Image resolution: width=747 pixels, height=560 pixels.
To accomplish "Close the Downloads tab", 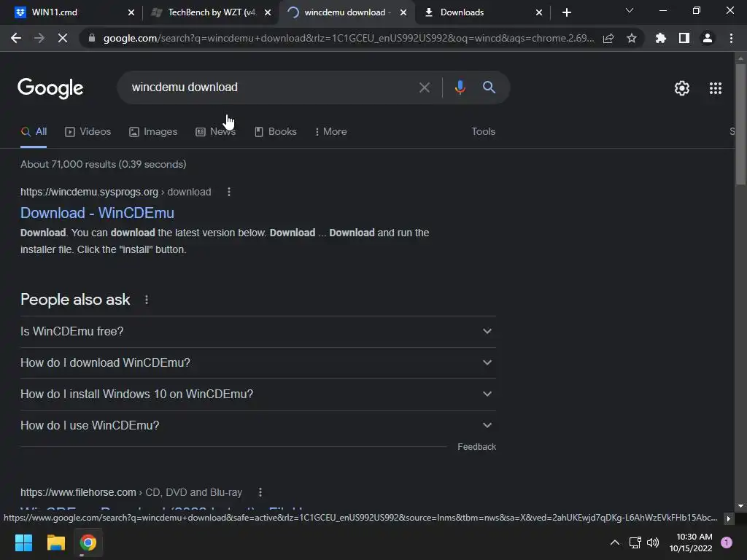I will (x=539, y=12).
